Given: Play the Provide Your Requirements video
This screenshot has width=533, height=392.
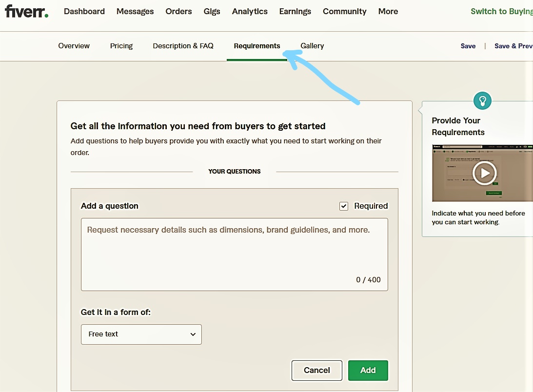Looking at the screenshot, I should click(484, 173).
